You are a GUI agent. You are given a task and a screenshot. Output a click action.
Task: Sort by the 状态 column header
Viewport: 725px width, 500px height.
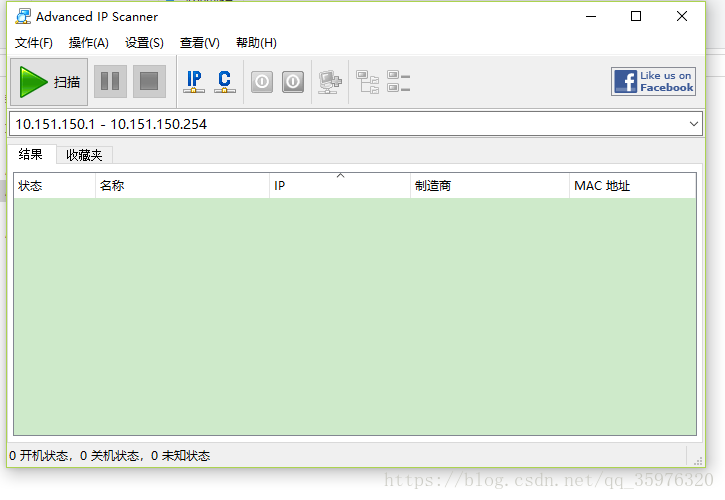pos(55,185)
